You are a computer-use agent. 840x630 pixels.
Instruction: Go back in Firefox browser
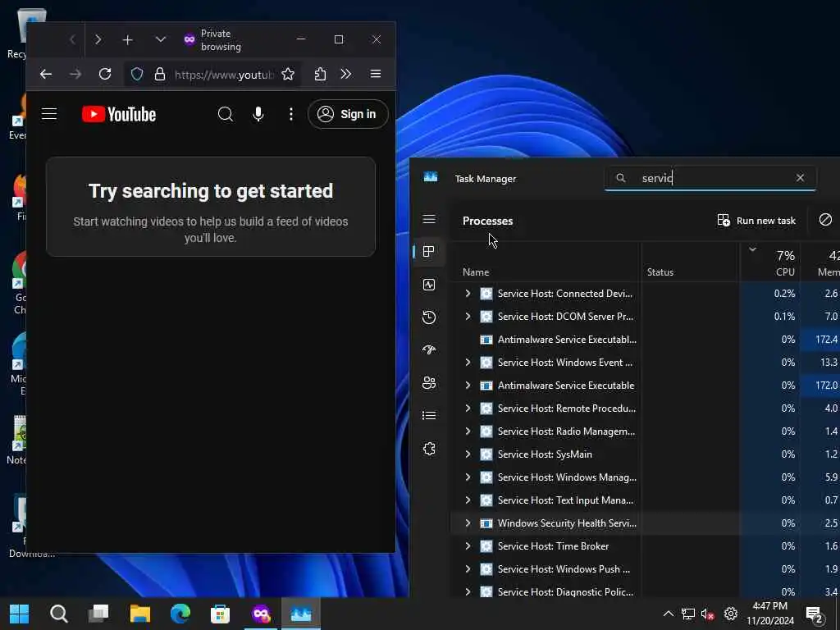point(46,74)
